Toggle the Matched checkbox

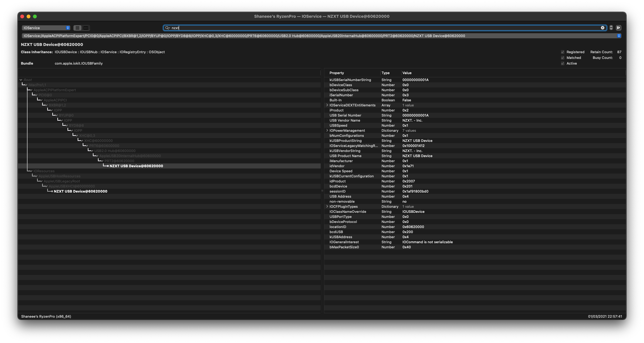(x=563, y=58)
